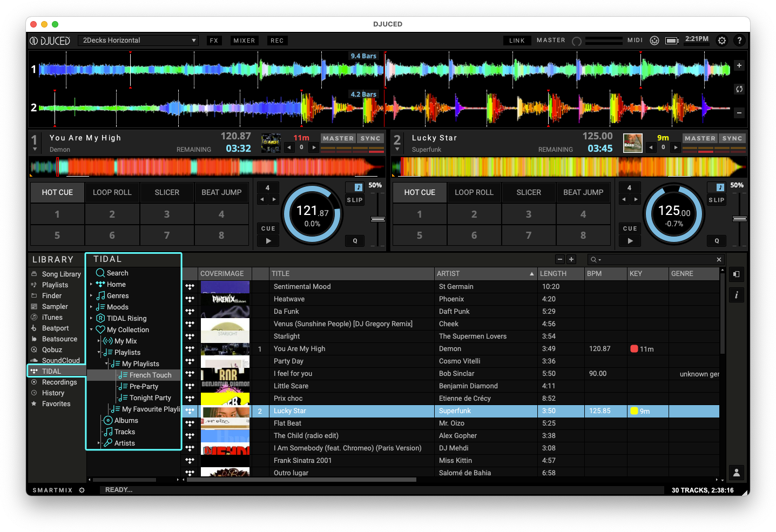The height and width of the screenshot is (532, 776).
Task: Switch deck 1 pads to LOOP ROLL
Action: 112,192
